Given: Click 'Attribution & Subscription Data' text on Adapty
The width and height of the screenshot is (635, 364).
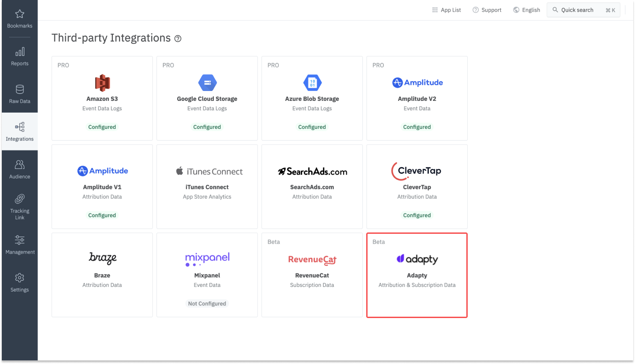Looking at the screenshot, I should 417,285.
